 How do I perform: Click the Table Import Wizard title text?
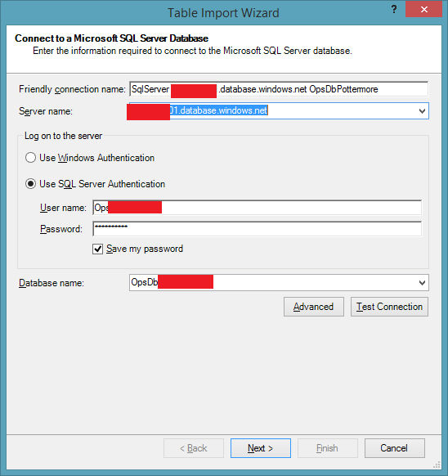(223, 13)
